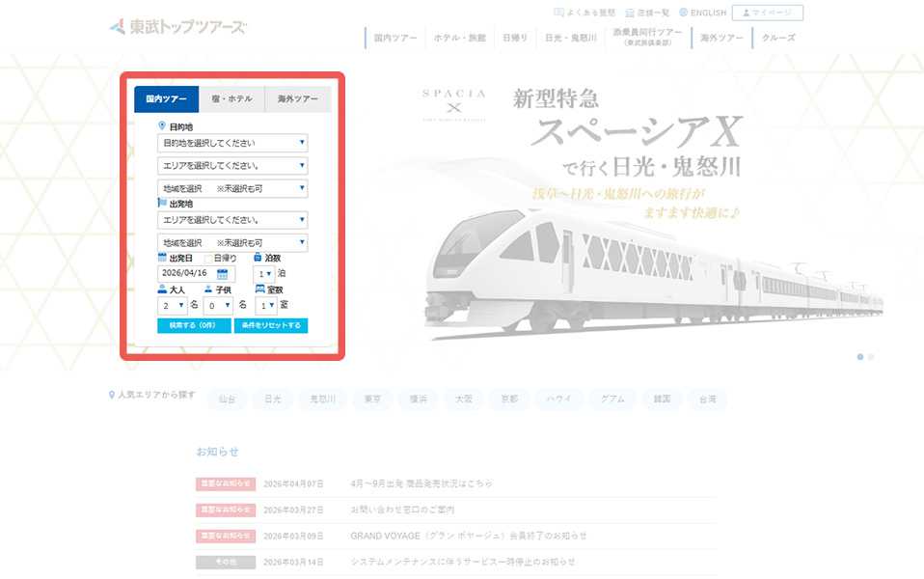Click the FAQ icon よくある質問
The width and height of the screenshot is (924, 579).
(x=584, y=13)
